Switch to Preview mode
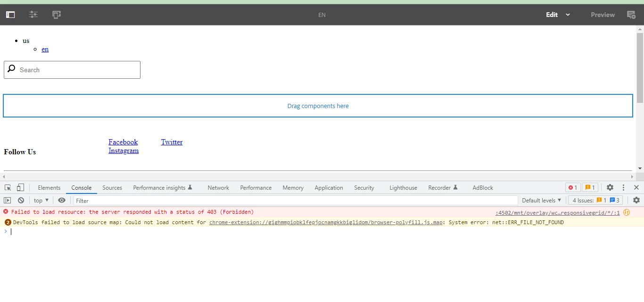This screenshot has height=302, width=644. pos(603,15)
